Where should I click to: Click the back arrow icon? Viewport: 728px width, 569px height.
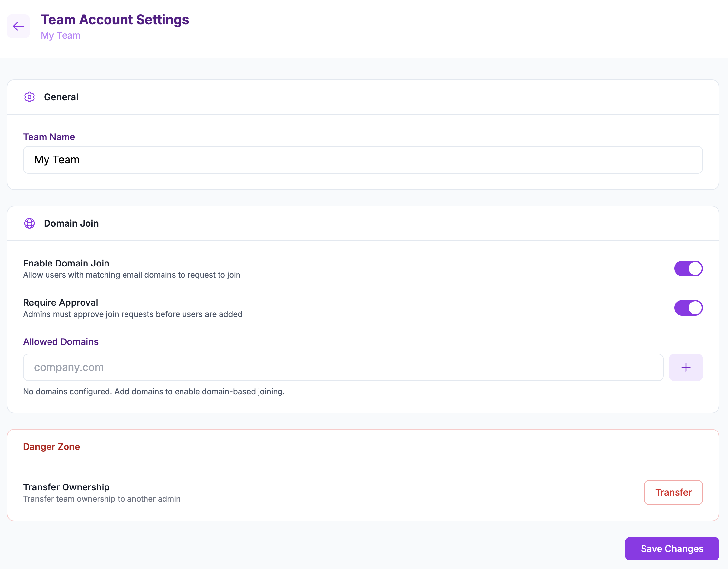pos(18,26)
